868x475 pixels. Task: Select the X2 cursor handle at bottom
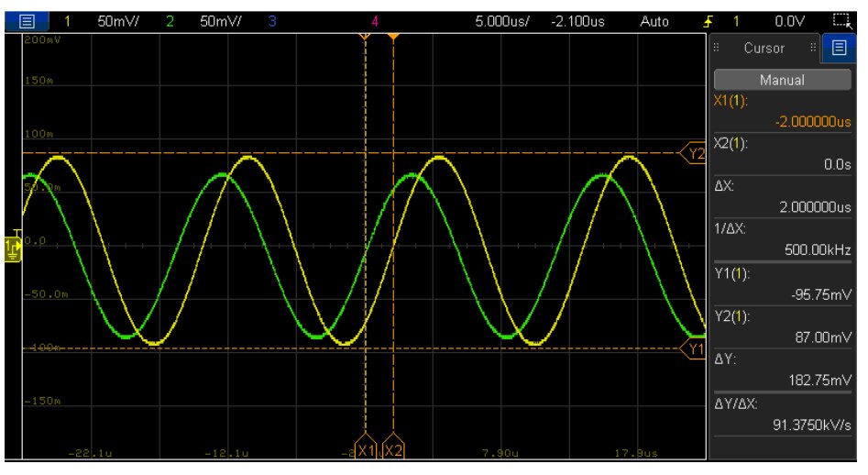click(x=393, y=447)
